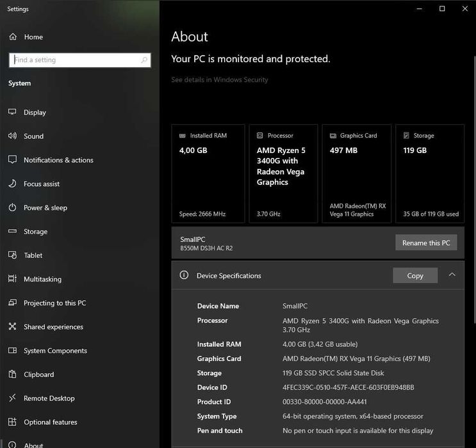Click the Optional features icon
Screen dimensions: 476x448
tap(12, 422)
